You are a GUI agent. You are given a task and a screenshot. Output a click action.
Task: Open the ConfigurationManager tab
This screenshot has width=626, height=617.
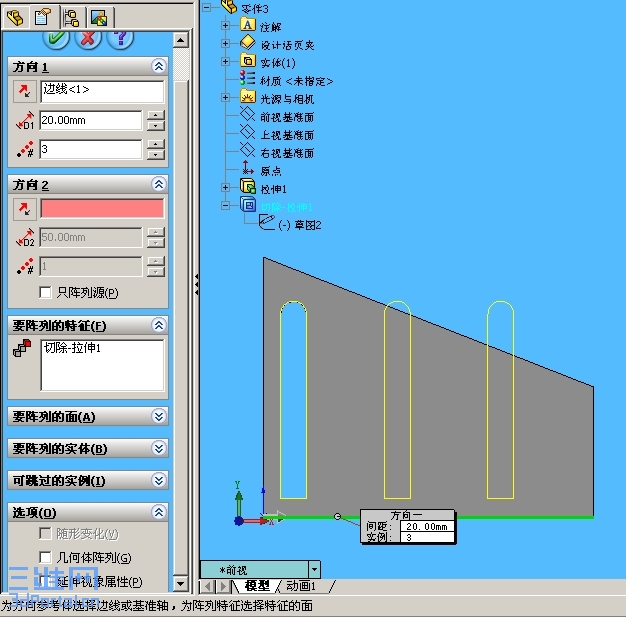click(x=72, y=18)
